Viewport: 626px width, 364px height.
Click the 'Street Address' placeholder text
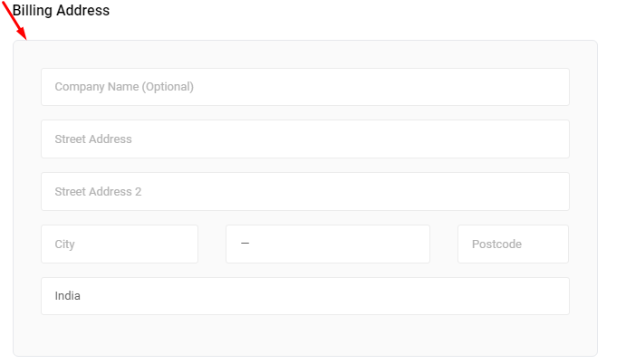click(x=93, y=139)
